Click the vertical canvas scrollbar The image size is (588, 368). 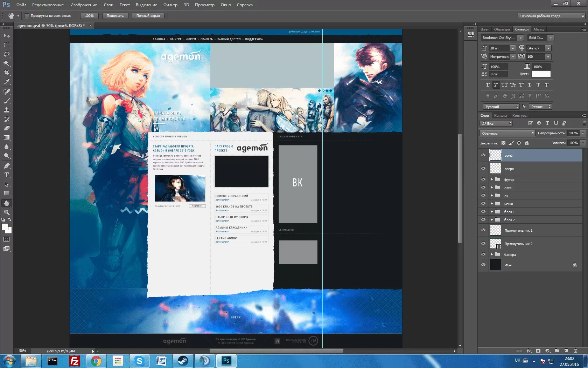pyautogui.click(x=460, y=188)
